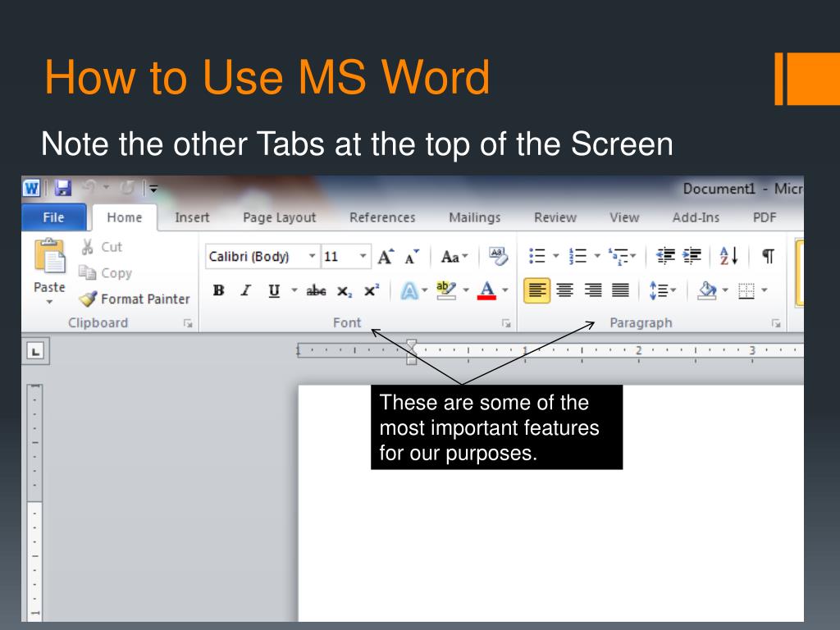Click the Redo icon in Quick Access Toolbar
Viewport: 840px width, 630px height.
(127, 188)
